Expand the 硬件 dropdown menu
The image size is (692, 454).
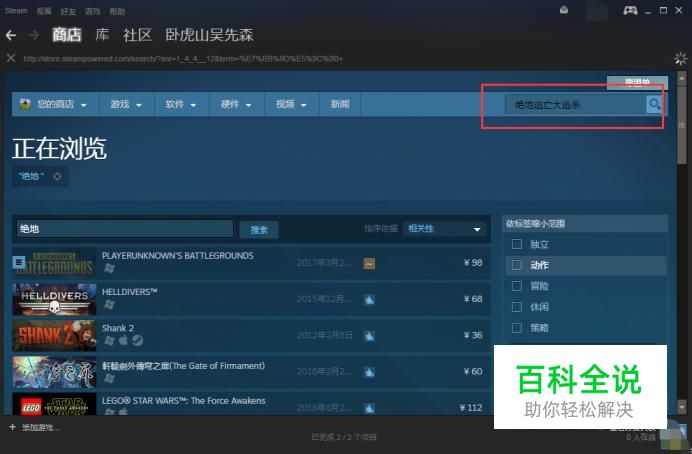click(248, 105)
